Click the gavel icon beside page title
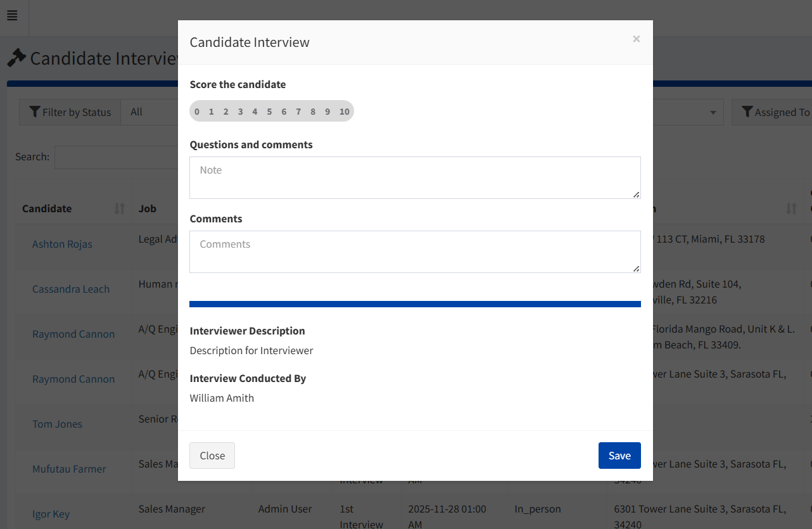The width and height of the screenshot is (812, 529). [x=16, y=58]
